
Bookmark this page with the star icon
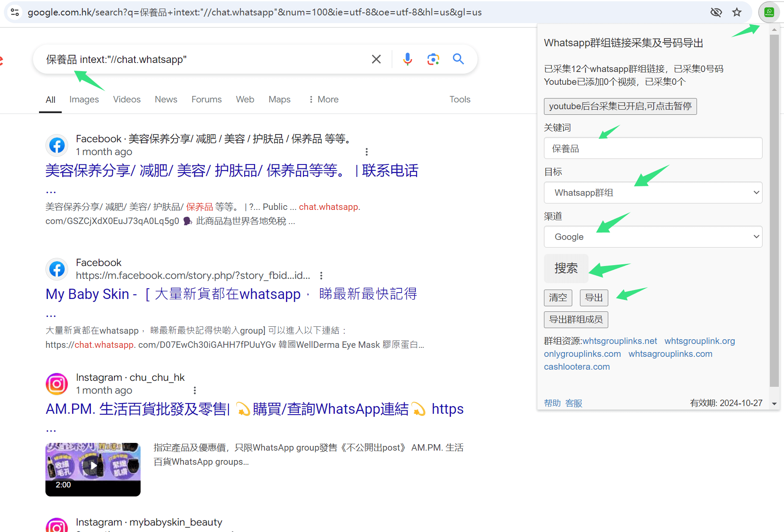click(737, 12)
